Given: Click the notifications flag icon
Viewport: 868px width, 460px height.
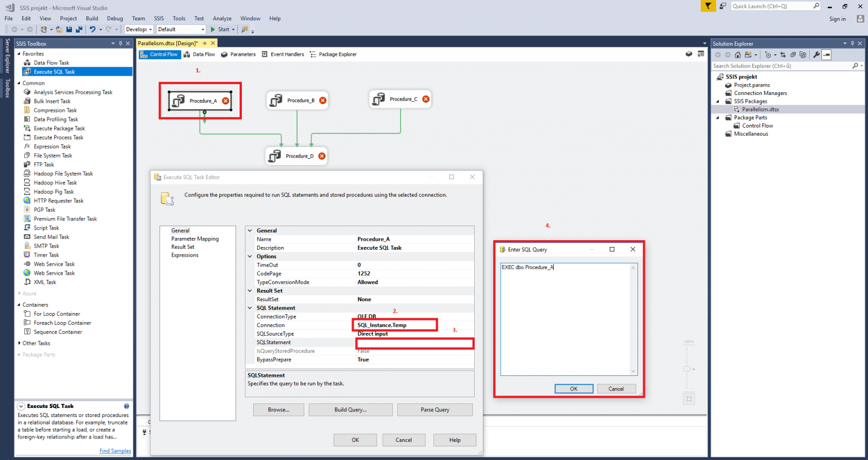Looking at the screenshot, I should point(708,6).
